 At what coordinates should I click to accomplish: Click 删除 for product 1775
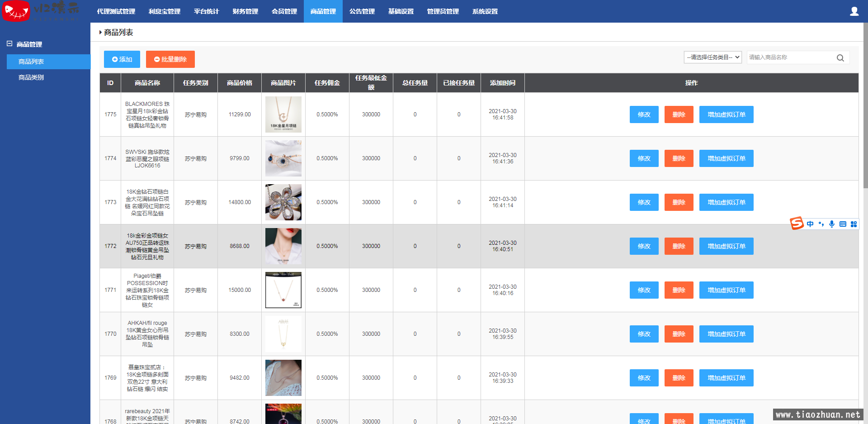[679, 114]
